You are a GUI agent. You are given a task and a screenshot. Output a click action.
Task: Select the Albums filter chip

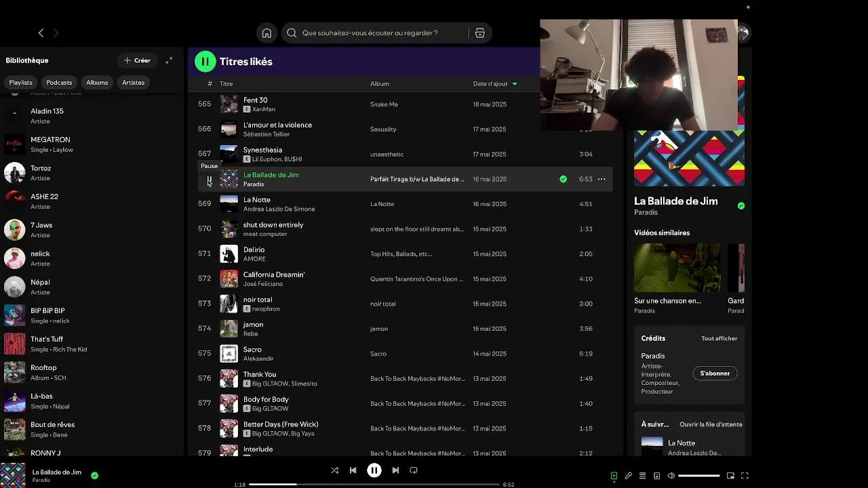(x=97, y=82)
